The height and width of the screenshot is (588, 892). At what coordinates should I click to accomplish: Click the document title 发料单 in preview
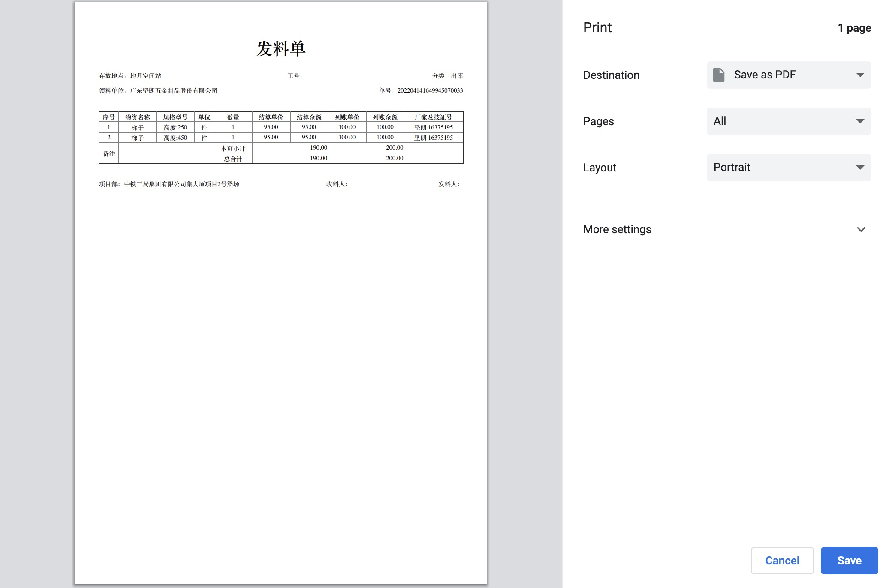(x=281, y=48)
